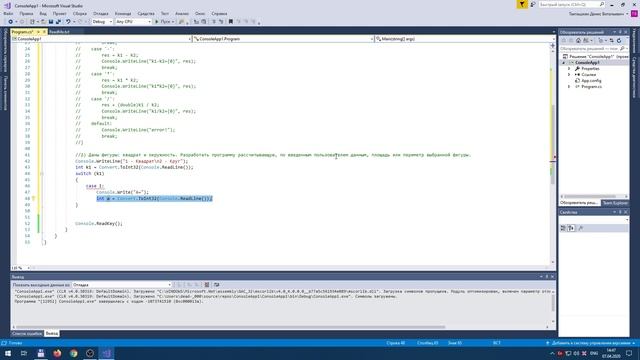640x360 pixels.
Task: Click the sync/collapse arrows icon in Solution Explorer
Action: 611,40
